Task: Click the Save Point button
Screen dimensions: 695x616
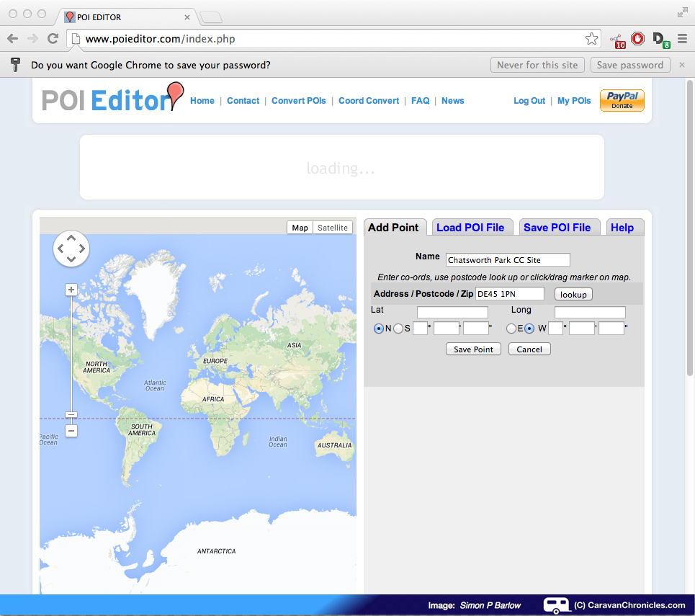Action: [473, 349]
